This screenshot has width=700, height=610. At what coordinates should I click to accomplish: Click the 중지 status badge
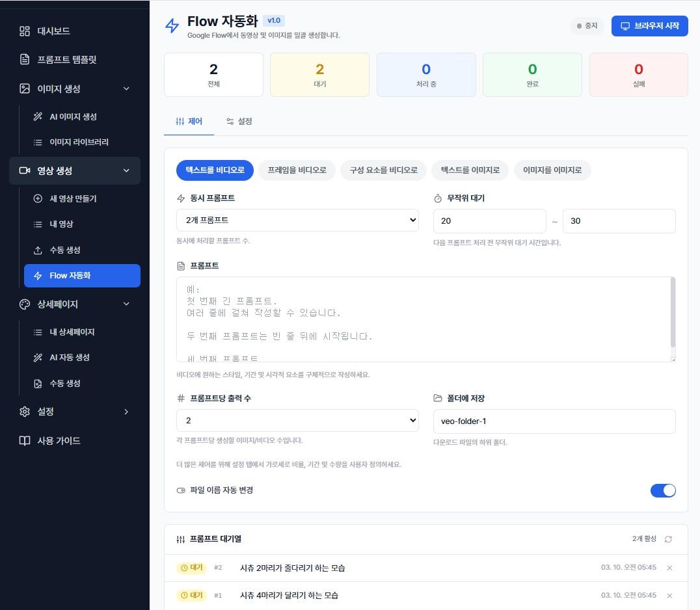pos(587,26)
